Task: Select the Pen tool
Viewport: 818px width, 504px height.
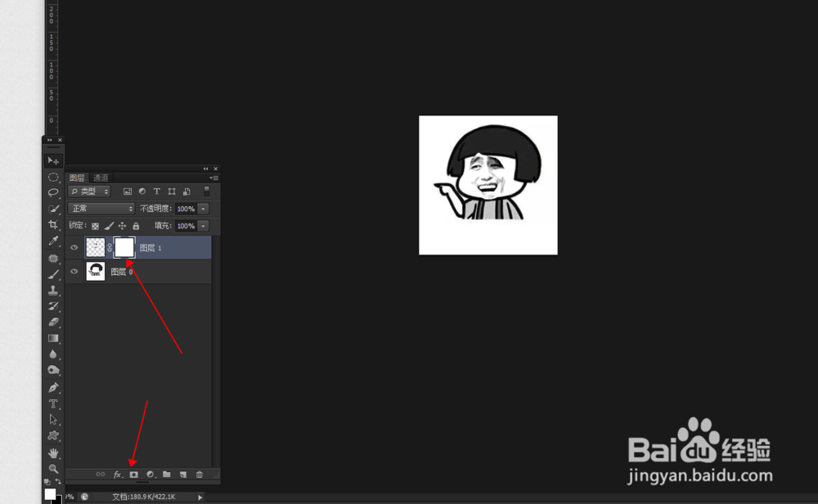Action: (x=53, y=388)
